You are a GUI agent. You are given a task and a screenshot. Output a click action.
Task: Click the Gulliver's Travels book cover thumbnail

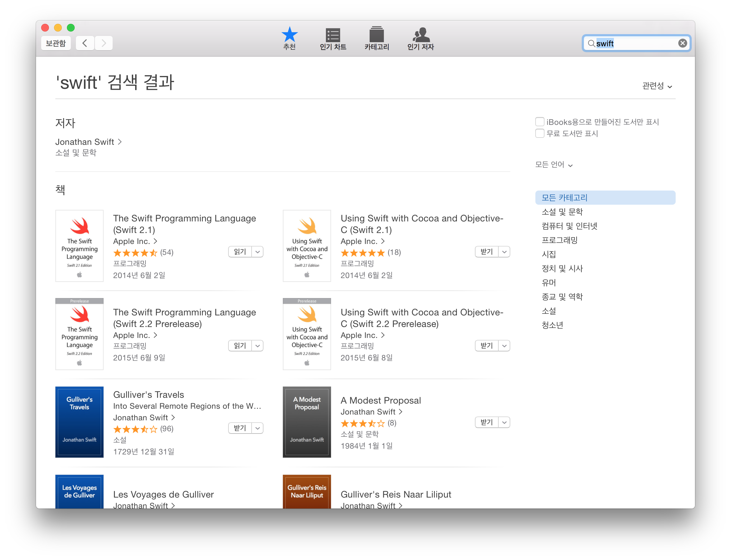[x=79, y=422]
